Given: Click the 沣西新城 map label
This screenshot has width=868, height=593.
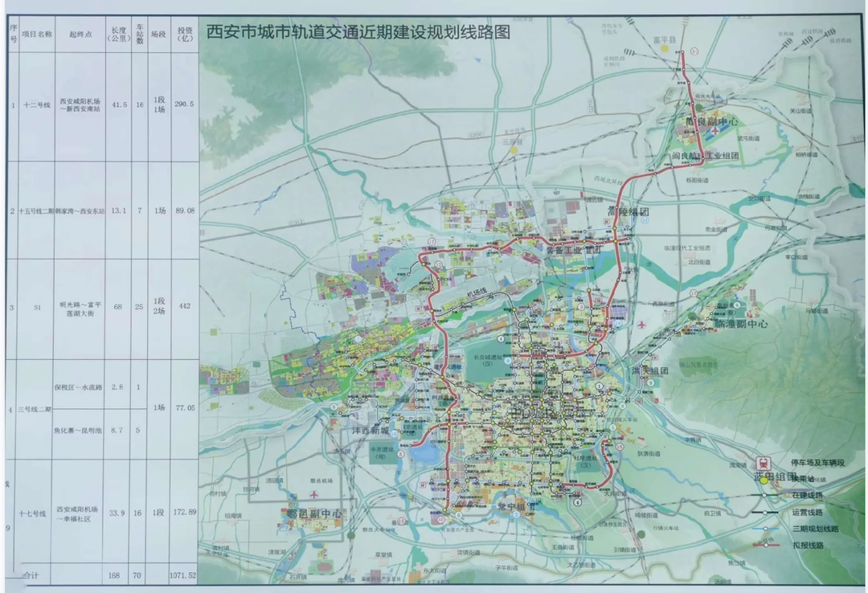Looking at the screenshot, I should pos(371,431).
